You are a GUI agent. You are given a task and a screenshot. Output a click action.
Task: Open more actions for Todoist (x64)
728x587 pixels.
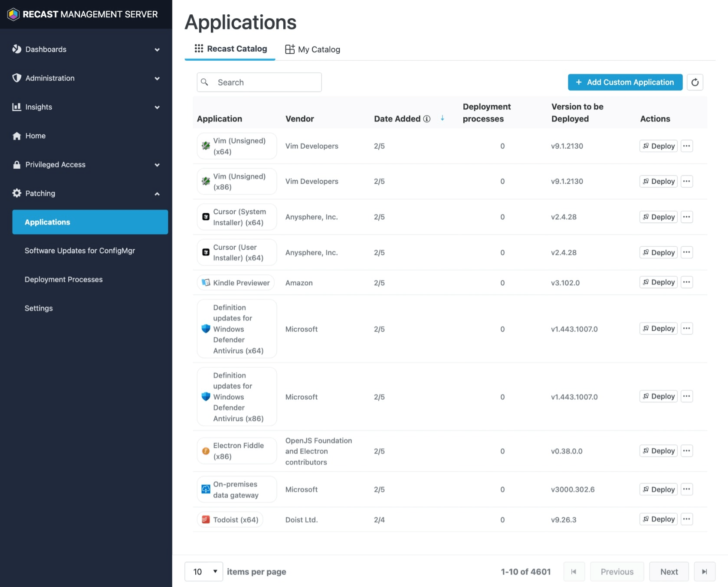686,519
